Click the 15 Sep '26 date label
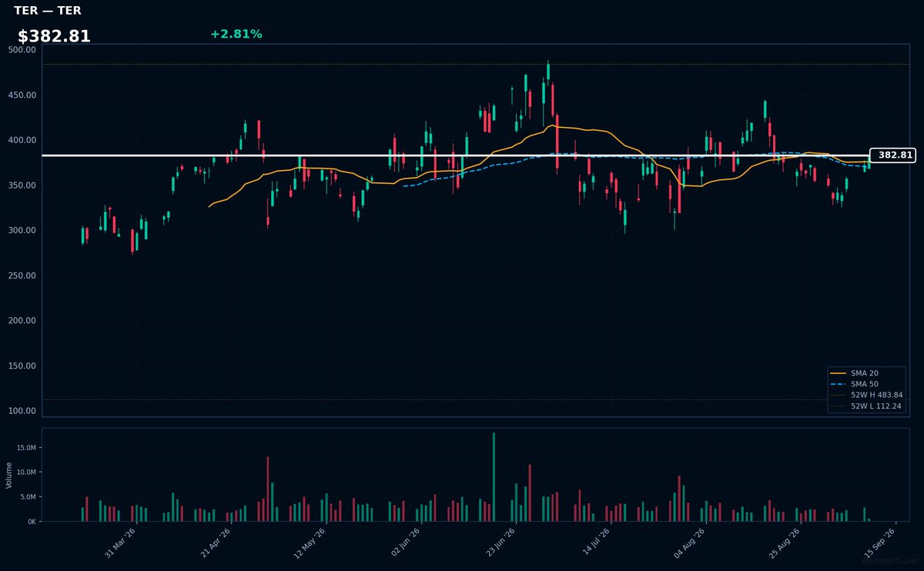 (879, 543)
